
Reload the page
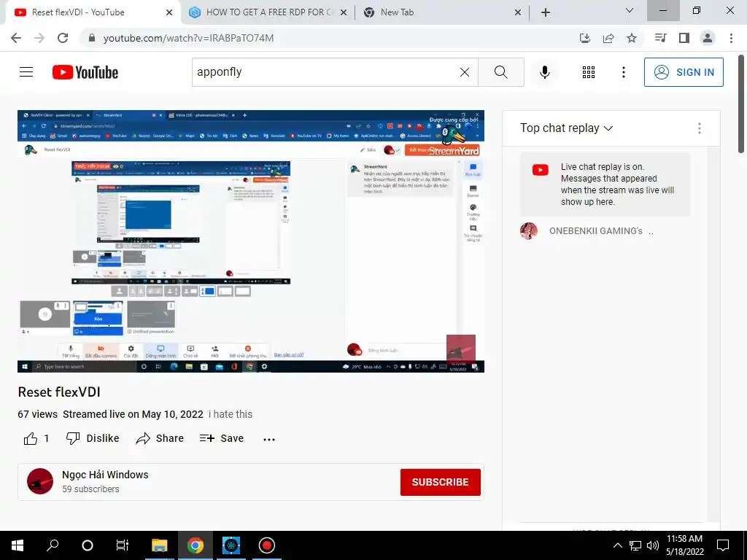point(63,38)
